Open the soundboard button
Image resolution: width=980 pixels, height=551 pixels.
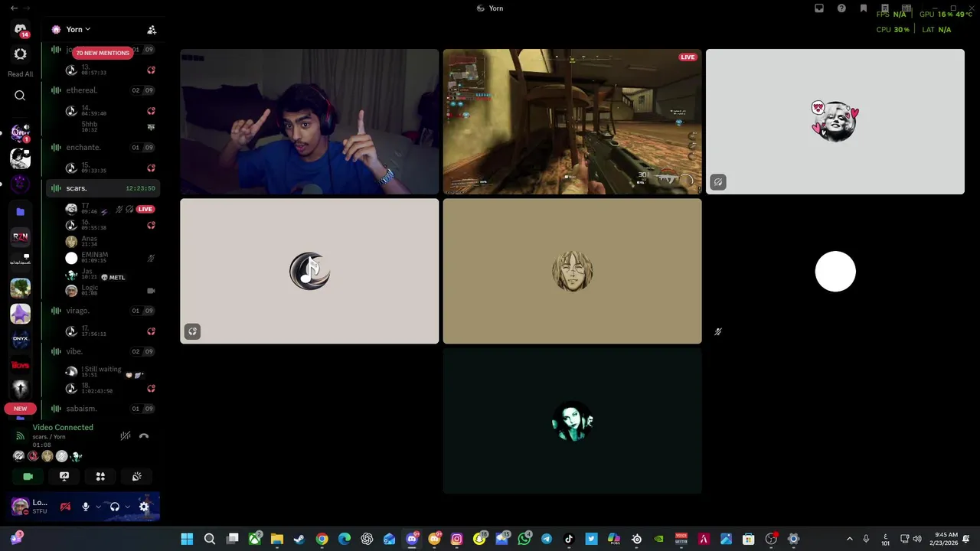click(x=136, y=477)
